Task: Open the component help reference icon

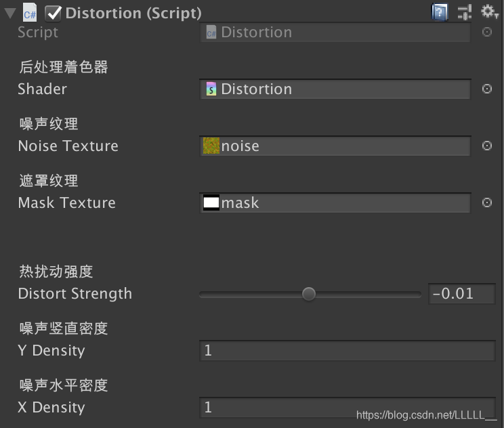Action: 440,12
